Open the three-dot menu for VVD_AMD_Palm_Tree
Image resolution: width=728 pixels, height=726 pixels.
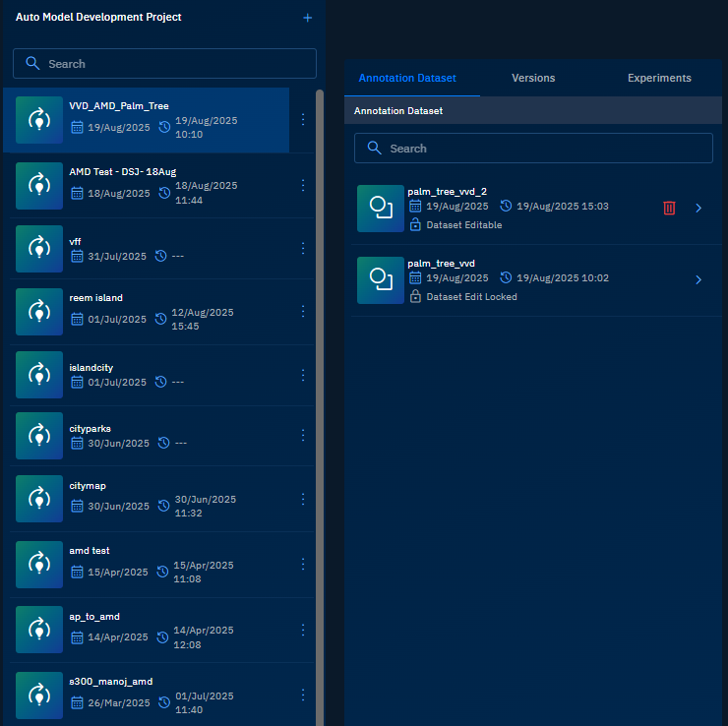303,119
